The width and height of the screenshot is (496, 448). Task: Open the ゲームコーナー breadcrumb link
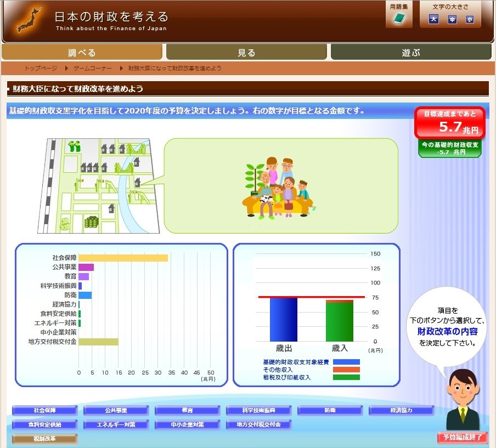click(x=92, y=69)
